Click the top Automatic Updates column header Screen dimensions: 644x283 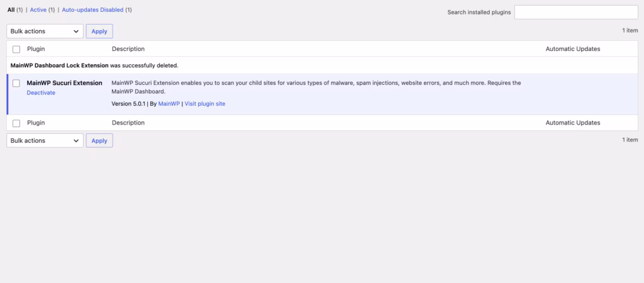[573, 49]
